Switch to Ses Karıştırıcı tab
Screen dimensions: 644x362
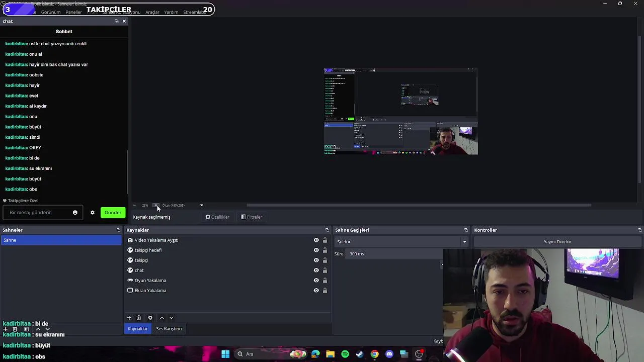point(169,329)
